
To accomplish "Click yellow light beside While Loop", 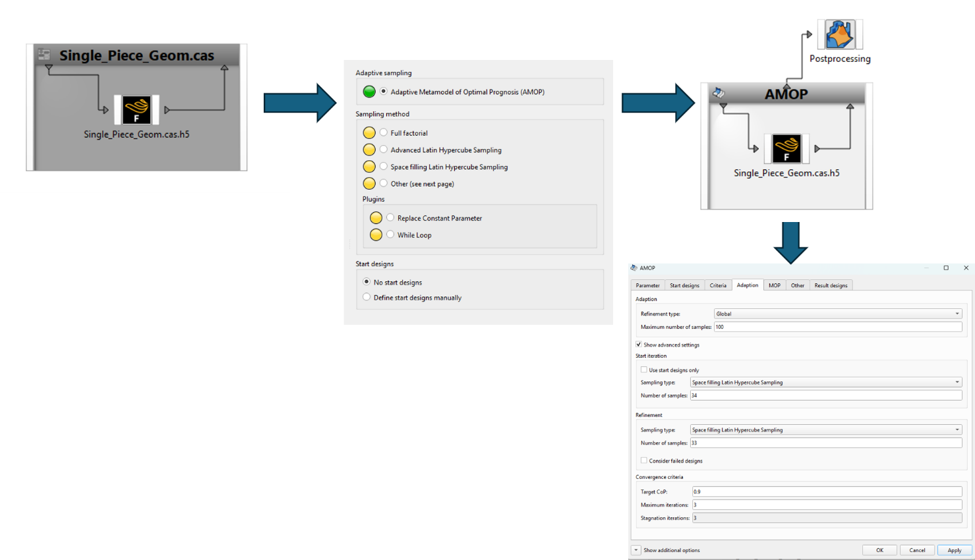I will pos(376,235).
